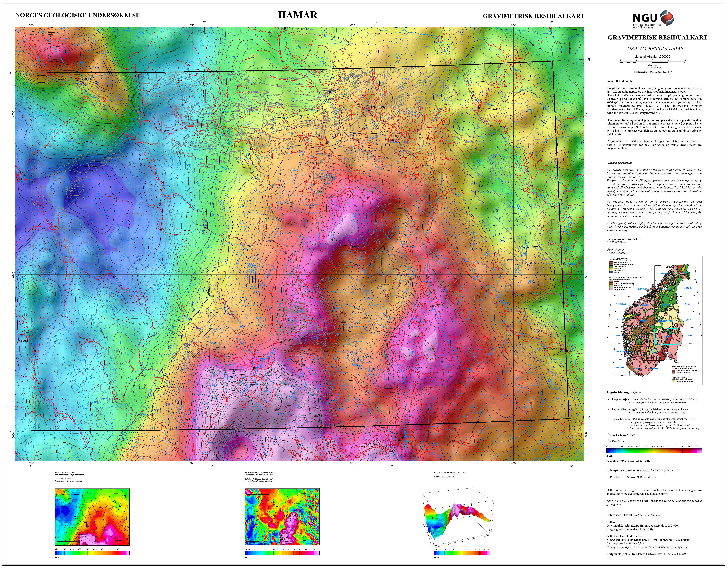
Task: Click the Jevnaker town label on the map
Action: coord(288,340)
